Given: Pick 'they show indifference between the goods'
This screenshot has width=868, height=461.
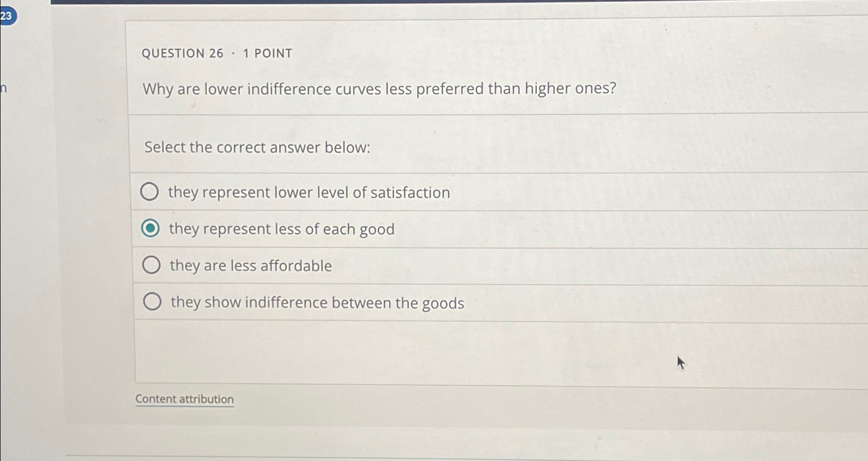Looking at the screenshot, I should coord(317,302).
